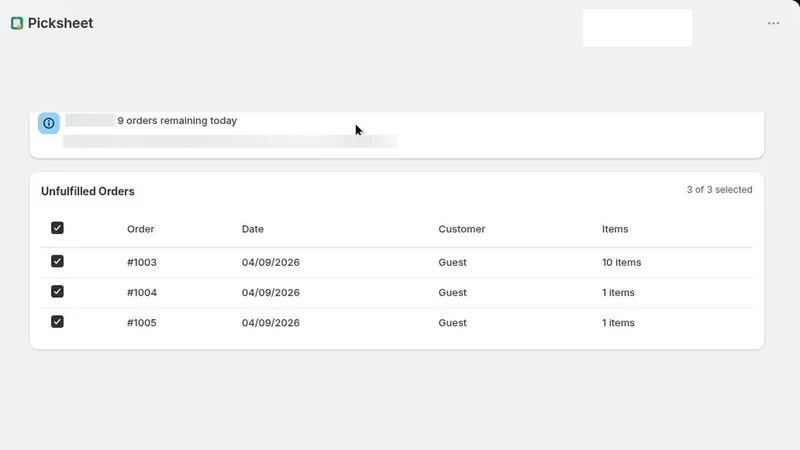800x450 pixels.
Task: Click the Order column header
Action: pyautogui.click(x=141, y=229)
